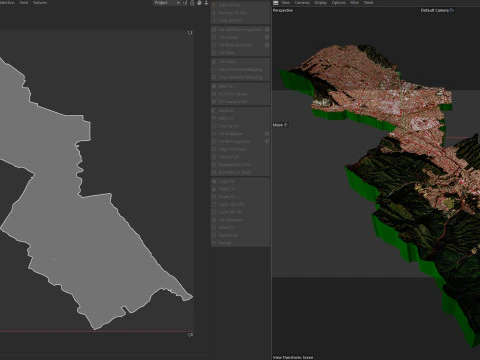Open the Paint menu of UV editor
The image size is (480, 360).
24,3
